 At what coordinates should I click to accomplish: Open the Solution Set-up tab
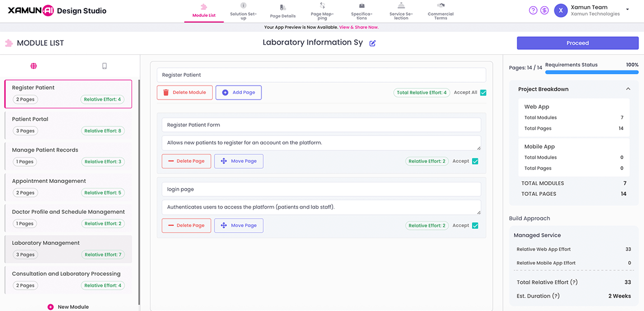(x=243, y=11)
